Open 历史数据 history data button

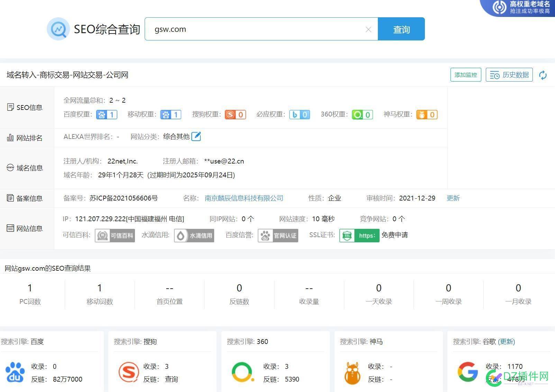coord(509,75)
